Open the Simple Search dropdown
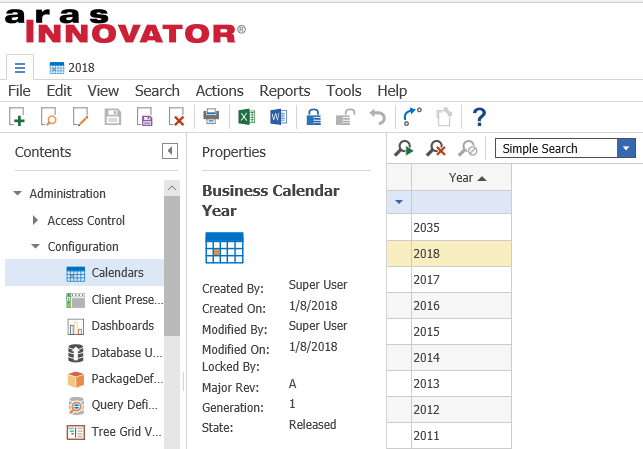This screenshot has height=449, width=643. [627, 149]
